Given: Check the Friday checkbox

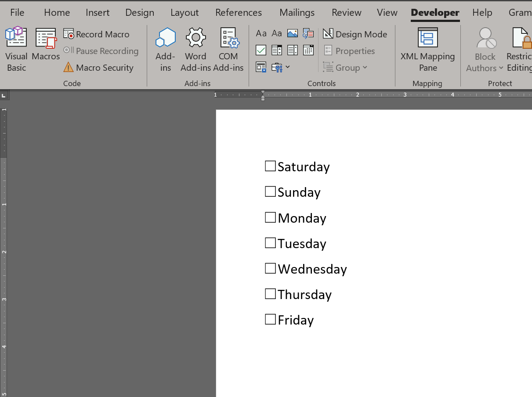Looking at the screenshot, I should [270, 319].
